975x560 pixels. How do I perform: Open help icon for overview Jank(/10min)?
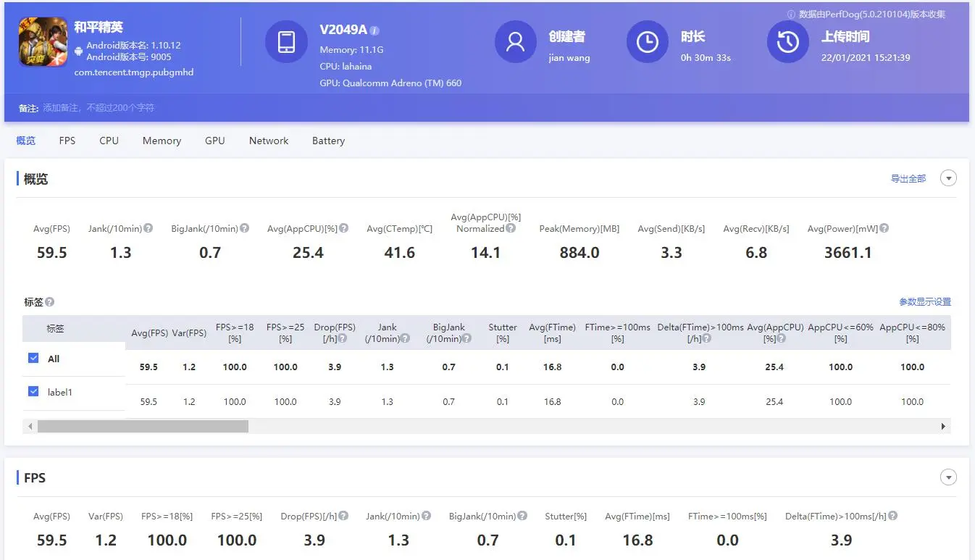pyautogui.click(x=148, y=228)
